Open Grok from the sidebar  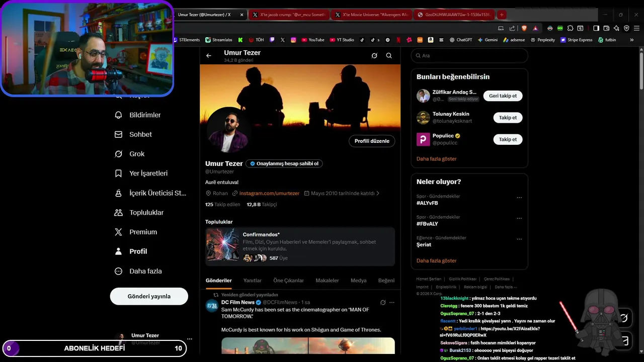click(130, 154)
